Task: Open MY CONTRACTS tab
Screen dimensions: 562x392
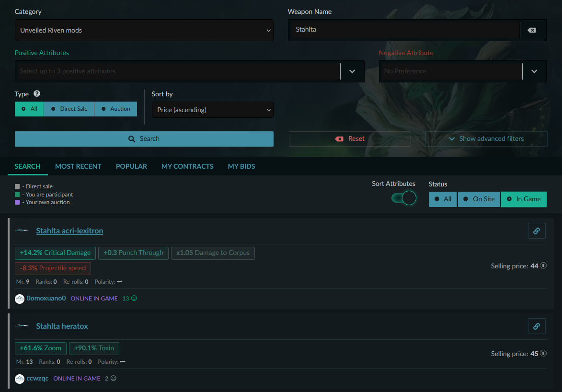Action: point(187,166)
